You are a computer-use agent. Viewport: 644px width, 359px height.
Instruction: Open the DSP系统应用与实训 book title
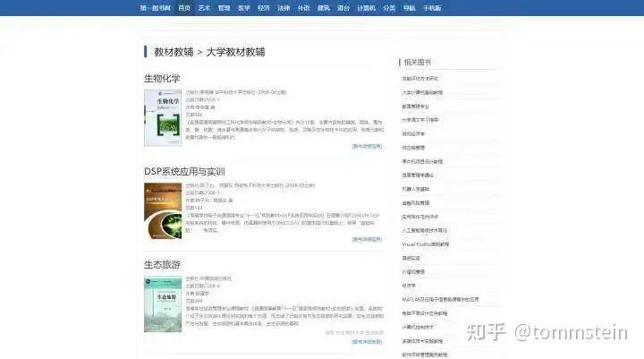(184, 172)
